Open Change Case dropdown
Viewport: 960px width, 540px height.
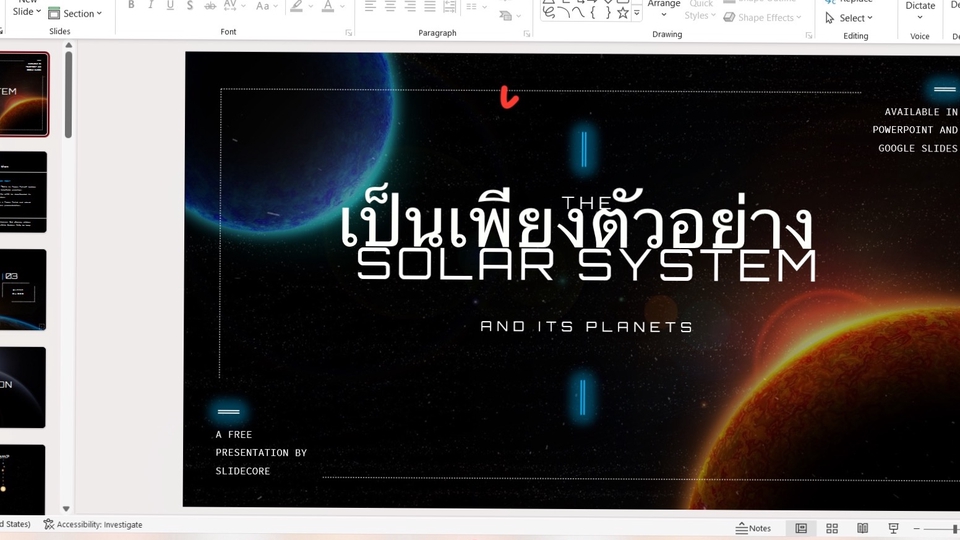[x=267, y=6]
